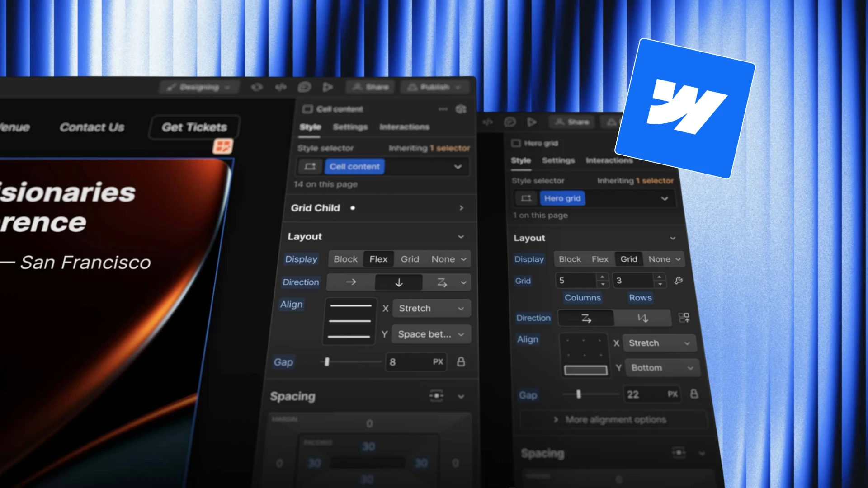Viewport: 868px width, 488px height.
Task: Open the three-dots menu beside Cell content
Action: (x=443, y=109)
